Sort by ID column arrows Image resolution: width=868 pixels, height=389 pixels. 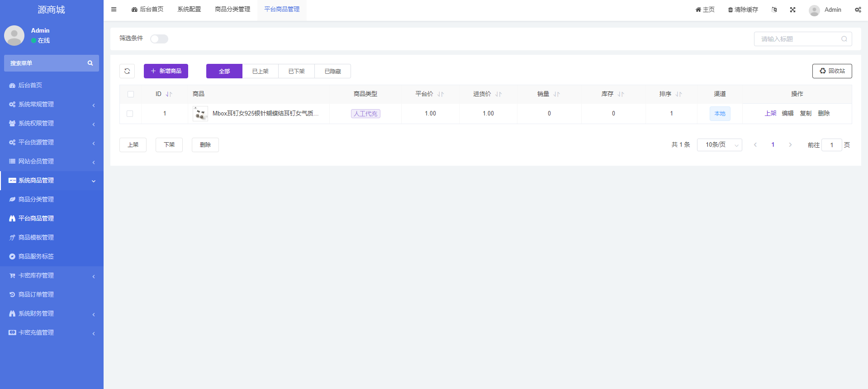(169, 94)
